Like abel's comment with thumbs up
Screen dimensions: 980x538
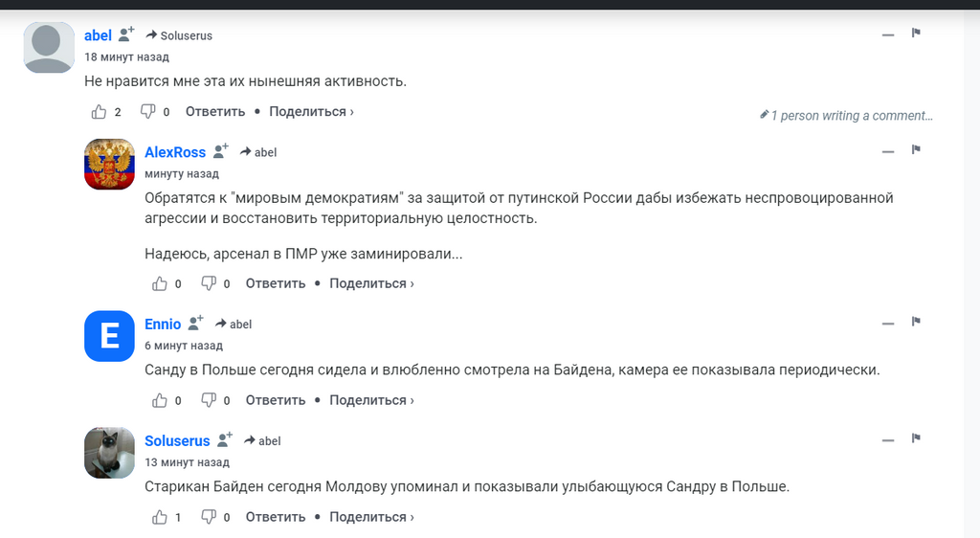(x=100, y=112)
